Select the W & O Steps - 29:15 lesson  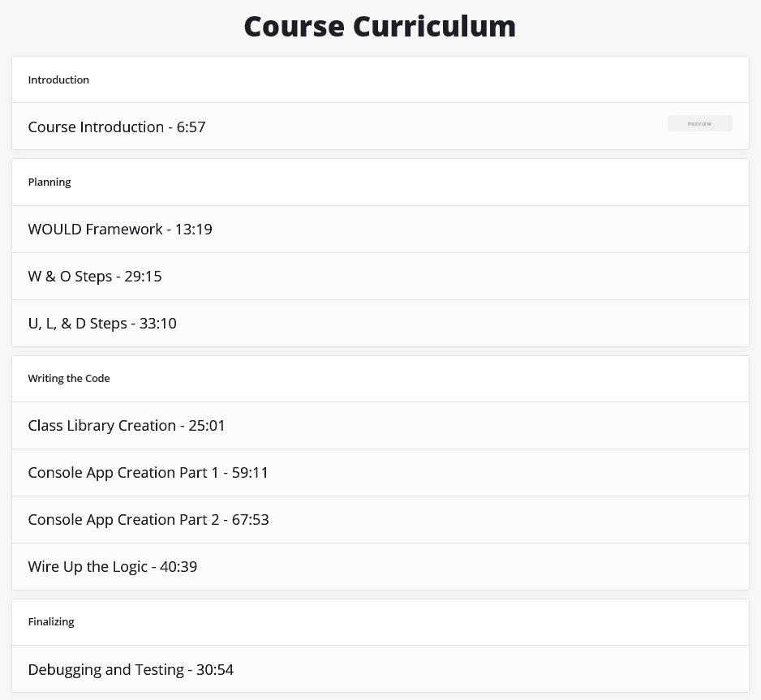380,276
